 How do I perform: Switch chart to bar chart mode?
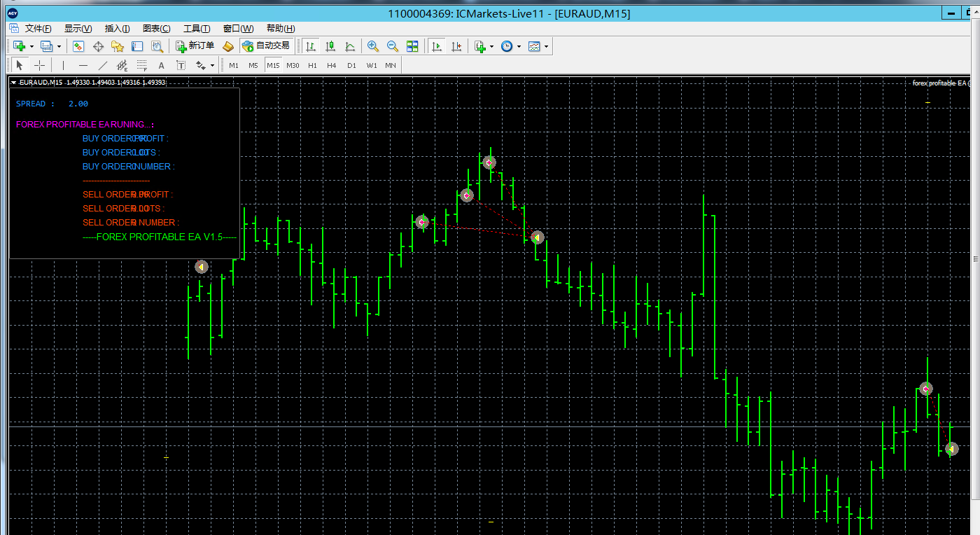[311, 46]
